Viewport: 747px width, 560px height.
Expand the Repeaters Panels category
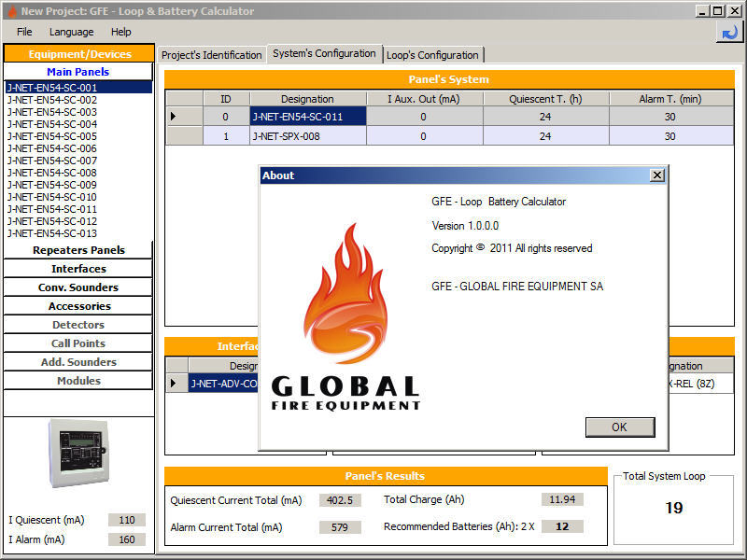tap(78, 250)
